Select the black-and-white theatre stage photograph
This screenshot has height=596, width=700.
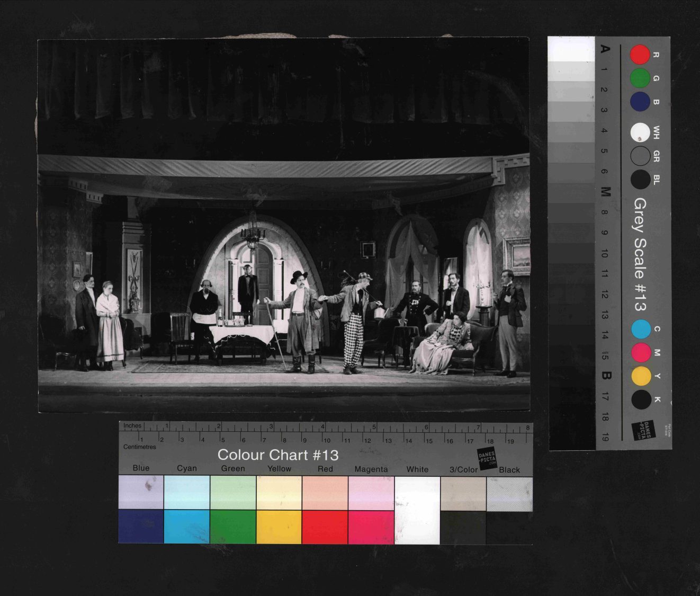coord(284,225)
